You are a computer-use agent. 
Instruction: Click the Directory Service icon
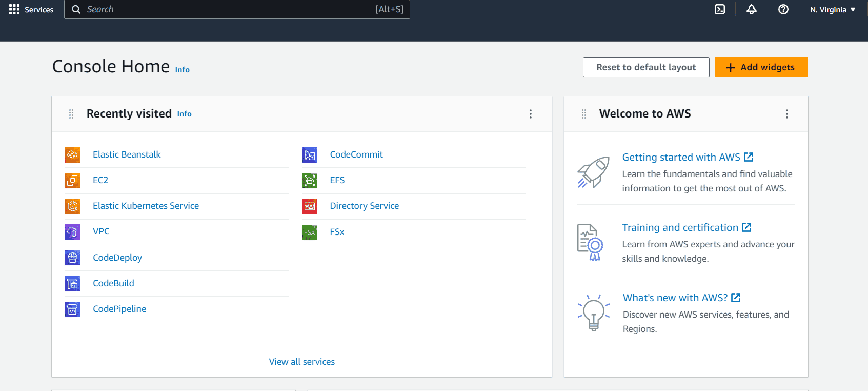pos(310,206)
